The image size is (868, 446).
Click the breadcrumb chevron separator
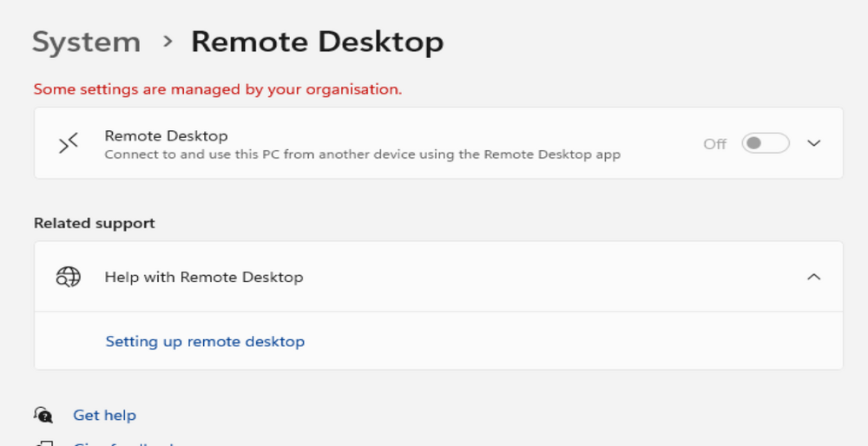point(168,42)
